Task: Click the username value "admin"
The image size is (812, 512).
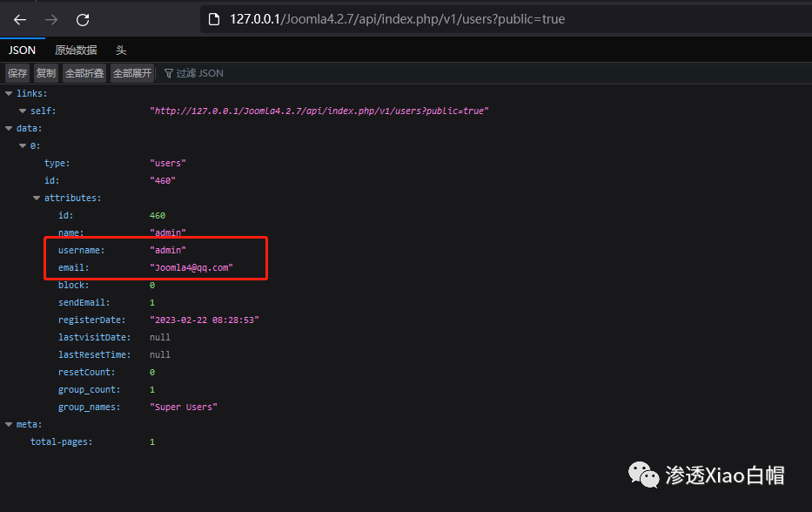Action: [168, 250]
